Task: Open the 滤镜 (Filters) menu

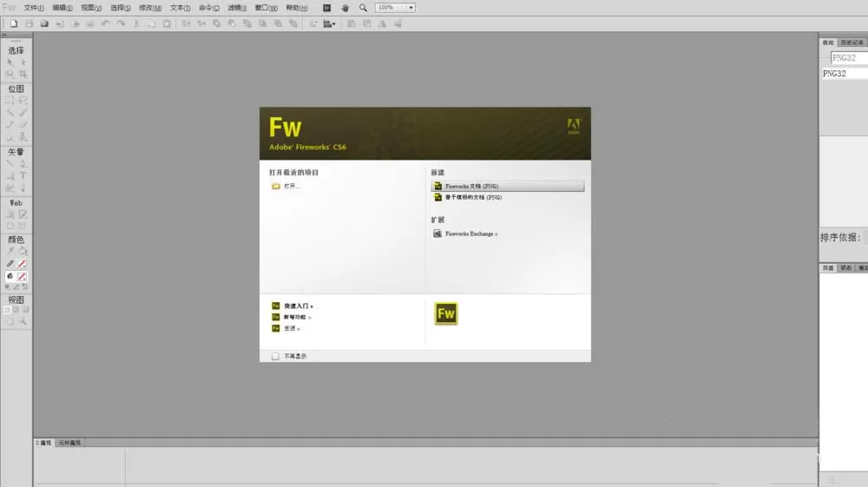Action: click(x=237, y=8)
